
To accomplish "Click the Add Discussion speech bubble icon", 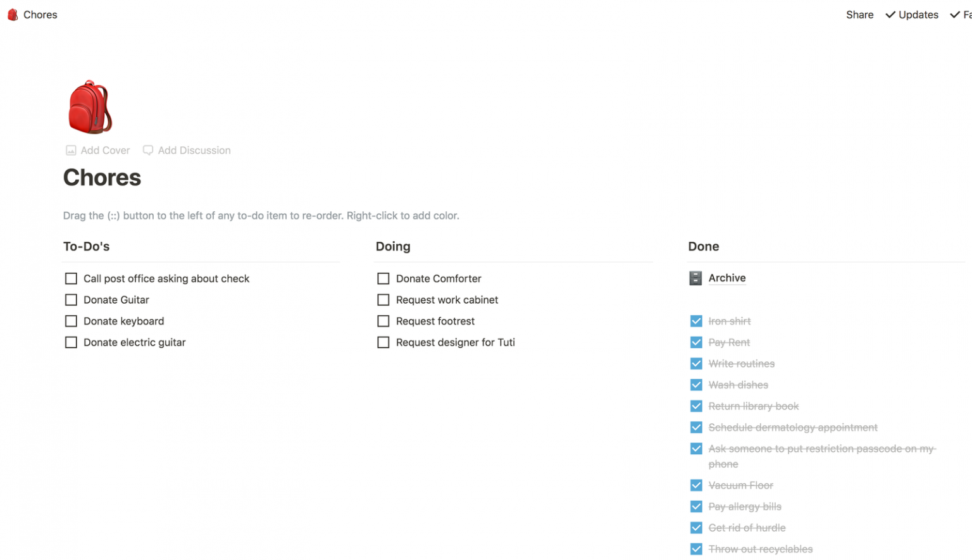I will (x=147, y=150).
